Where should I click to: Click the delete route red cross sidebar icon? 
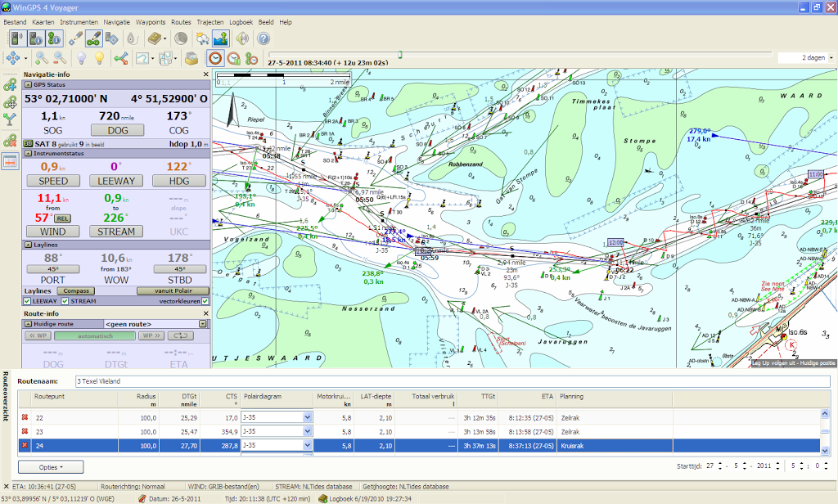(x=10, y=140)
